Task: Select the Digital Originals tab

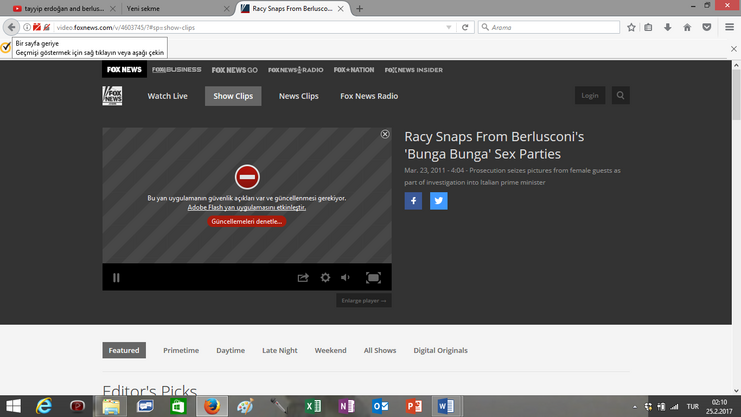Action: (x=440, y=350)
